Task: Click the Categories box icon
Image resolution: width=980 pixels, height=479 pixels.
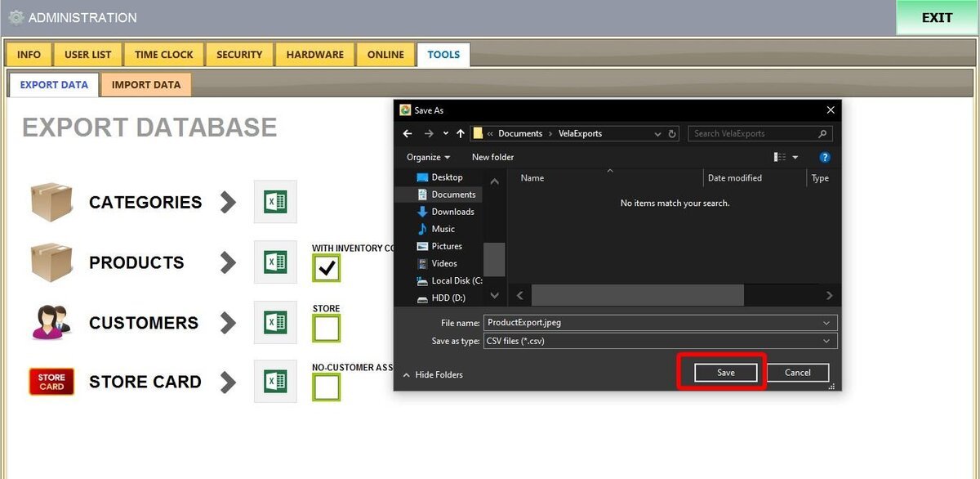Action: pyautogui.click(x=52, y=202)
